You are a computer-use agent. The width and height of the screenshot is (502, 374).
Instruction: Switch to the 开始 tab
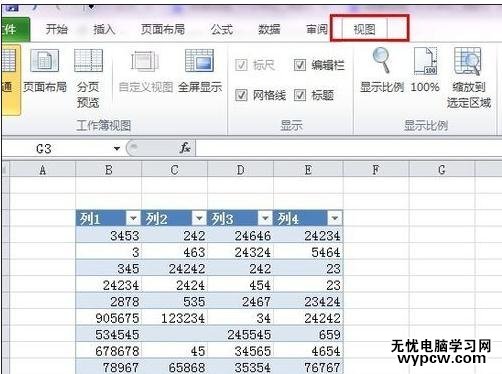pos(57,30)
